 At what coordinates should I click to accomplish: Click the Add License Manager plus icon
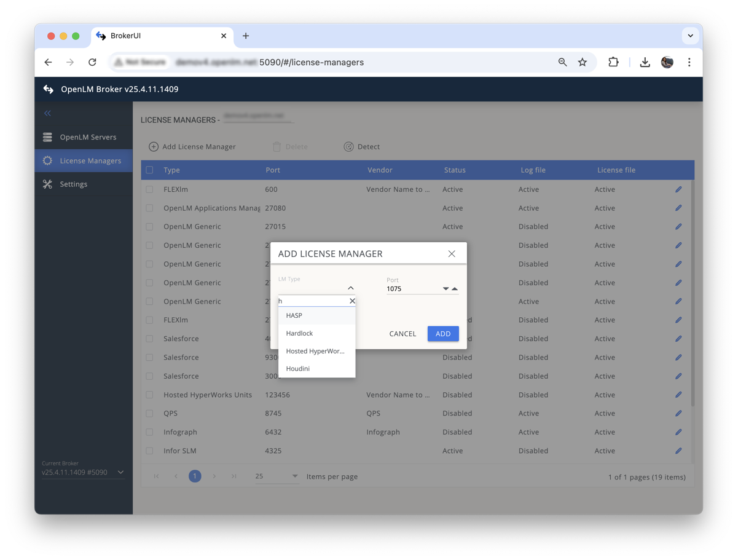click(152, 146)
